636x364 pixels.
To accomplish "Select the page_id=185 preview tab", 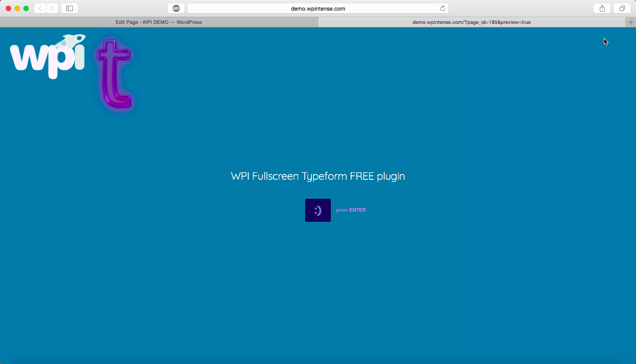I will click(472, 22).
